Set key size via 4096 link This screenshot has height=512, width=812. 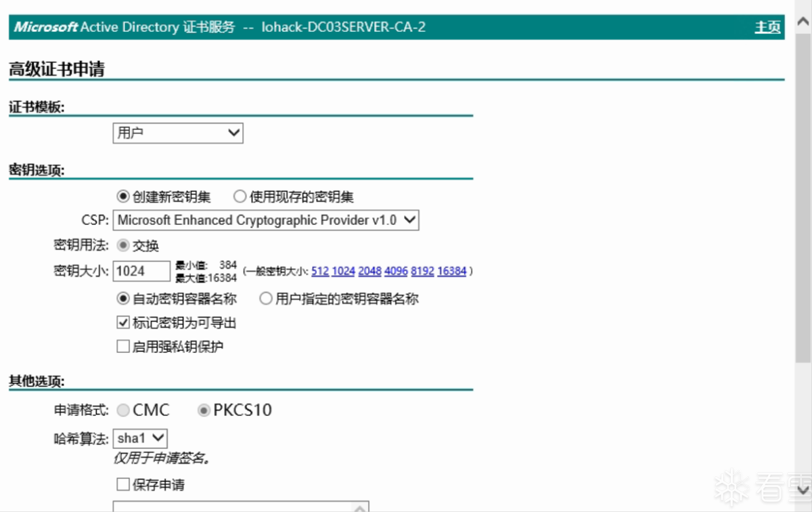click(x=396, y=271)
